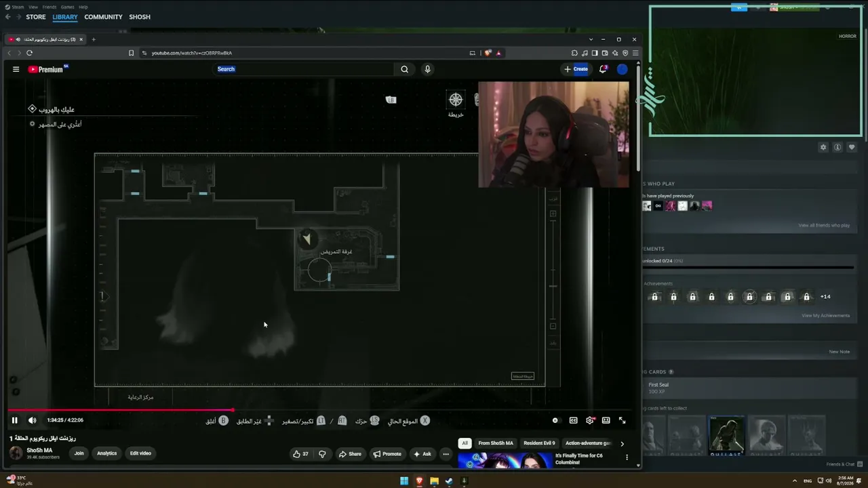Click the Join channel button
Image resolution: width=868 pixels, height=488 pixels.
click(x=79, y=453)
